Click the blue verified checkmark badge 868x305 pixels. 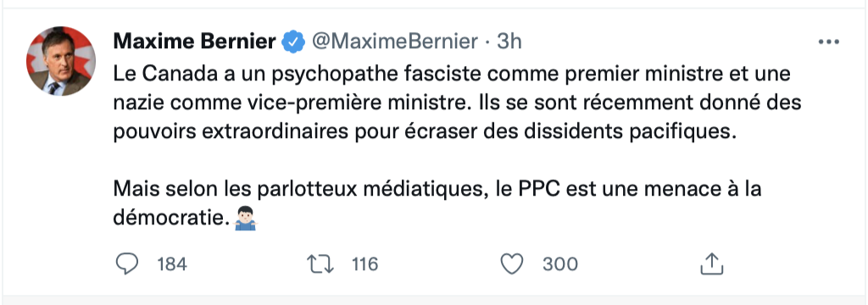pyautogui.click(x=293, y=42)
